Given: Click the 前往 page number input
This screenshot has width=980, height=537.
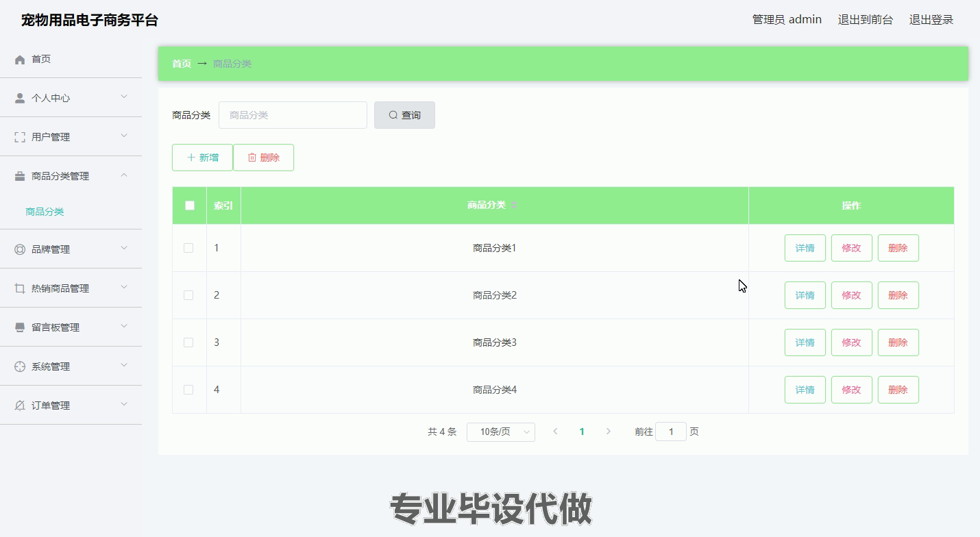Looking at the screenshot, I should [x=671, y=432].
